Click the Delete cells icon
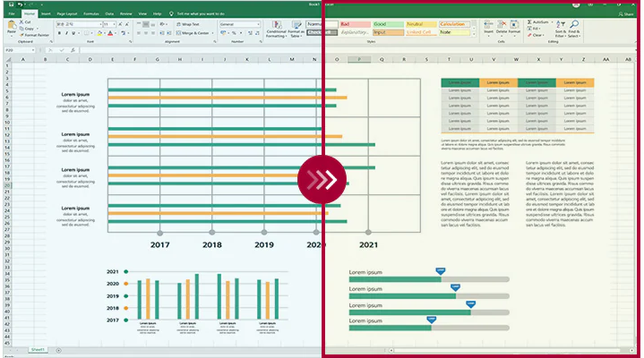Viewport: 644px width, 358px height. point(502,27)
